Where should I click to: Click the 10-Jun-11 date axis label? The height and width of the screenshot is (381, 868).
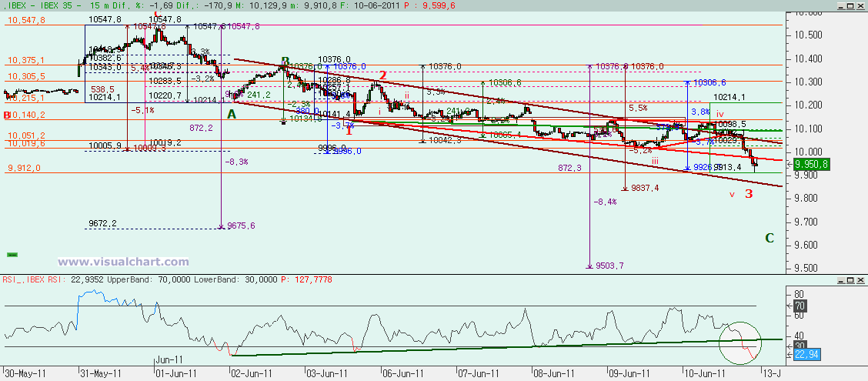pos(704,373)
